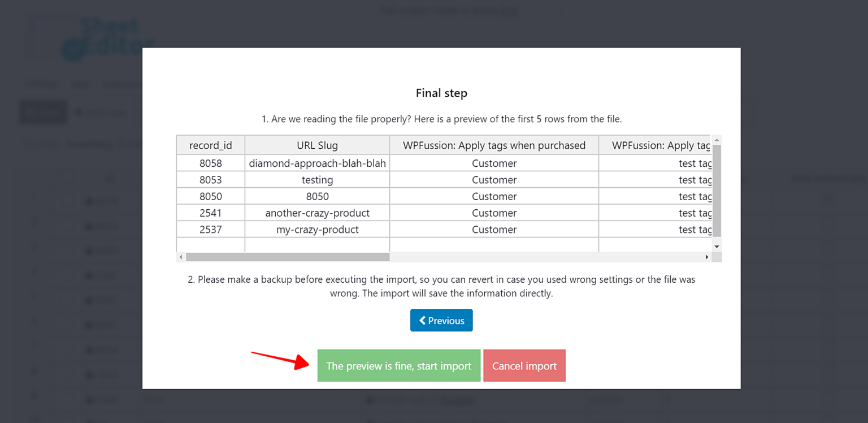Click the vertical scrollbar track beside the table
This screenshot has height=423, width=868.
717,192
